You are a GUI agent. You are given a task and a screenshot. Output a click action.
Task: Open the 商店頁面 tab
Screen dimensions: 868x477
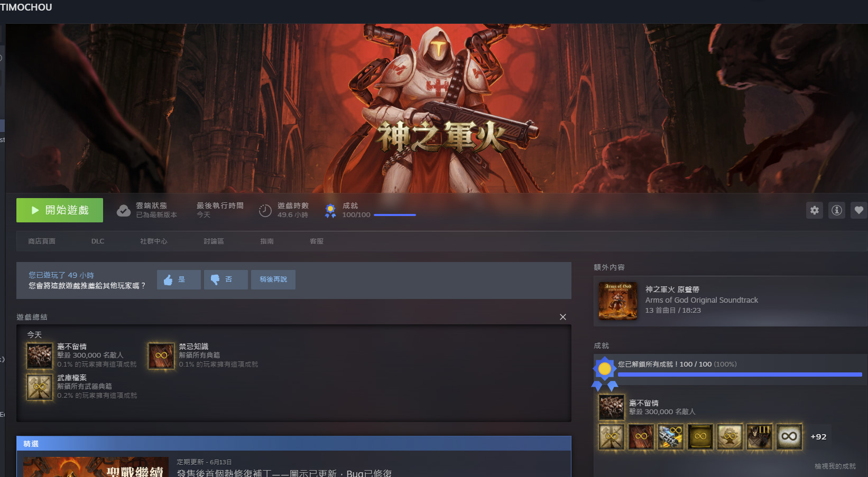42,241
